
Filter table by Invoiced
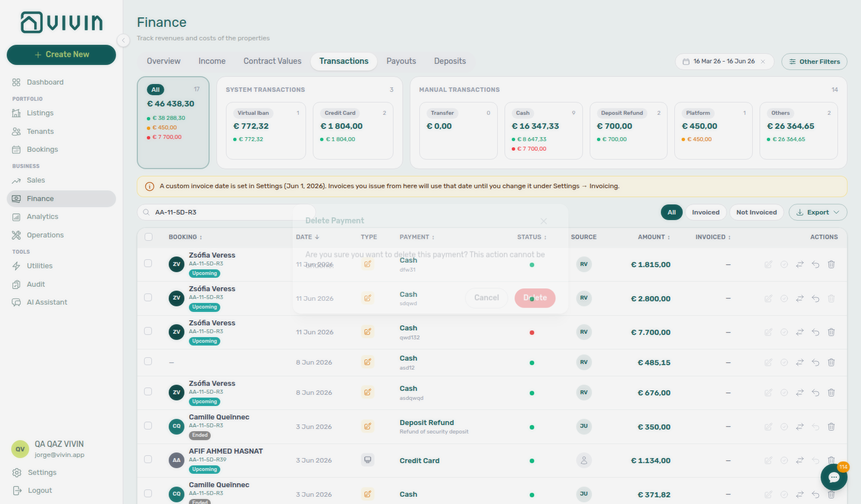pos(706,212)
